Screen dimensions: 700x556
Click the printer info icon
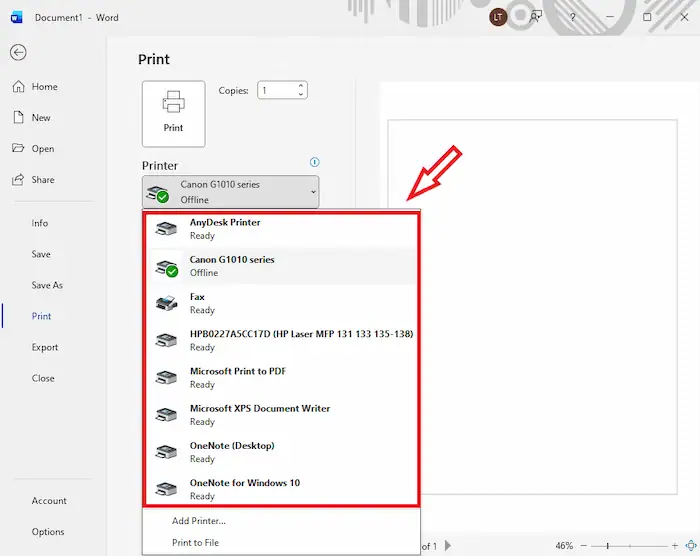click(x=314, y=162)
